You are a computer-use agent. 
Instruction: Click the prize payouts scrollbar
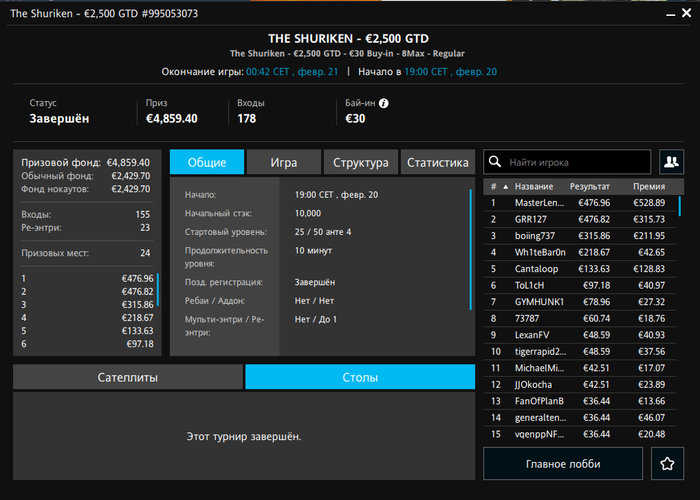[x=158, y=289]
